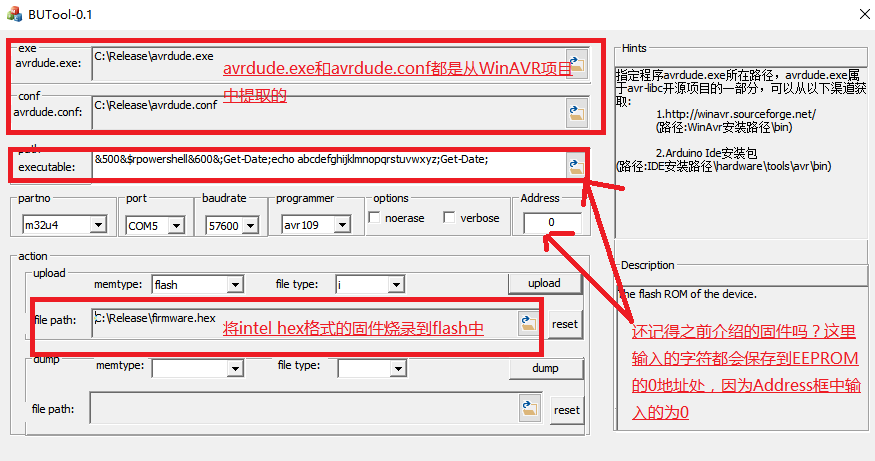
Task: Click the empty dump file path field
Action: point(305,409)
